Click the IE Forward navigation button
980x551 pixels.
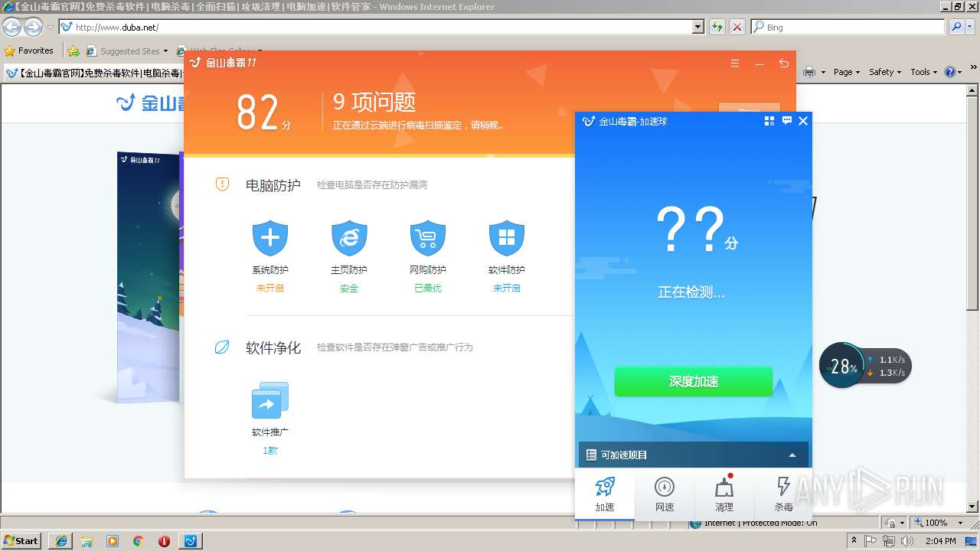(x=33, y=27)
